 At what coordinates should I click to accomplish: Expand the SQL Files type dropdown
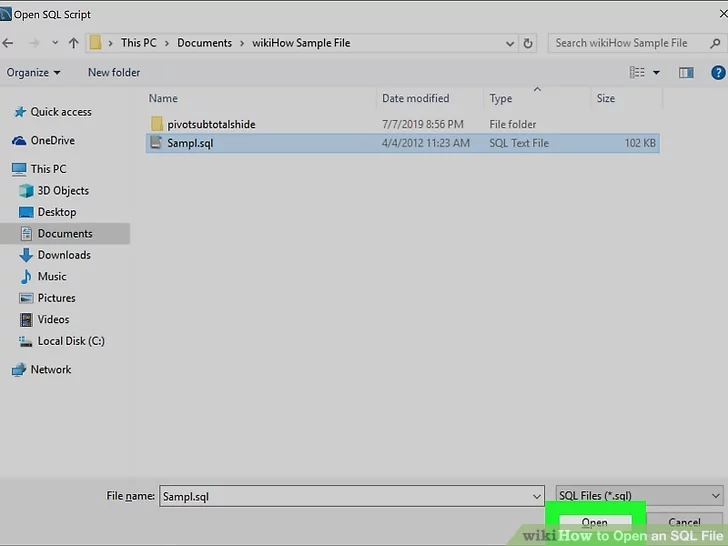[x=715, y=496]
